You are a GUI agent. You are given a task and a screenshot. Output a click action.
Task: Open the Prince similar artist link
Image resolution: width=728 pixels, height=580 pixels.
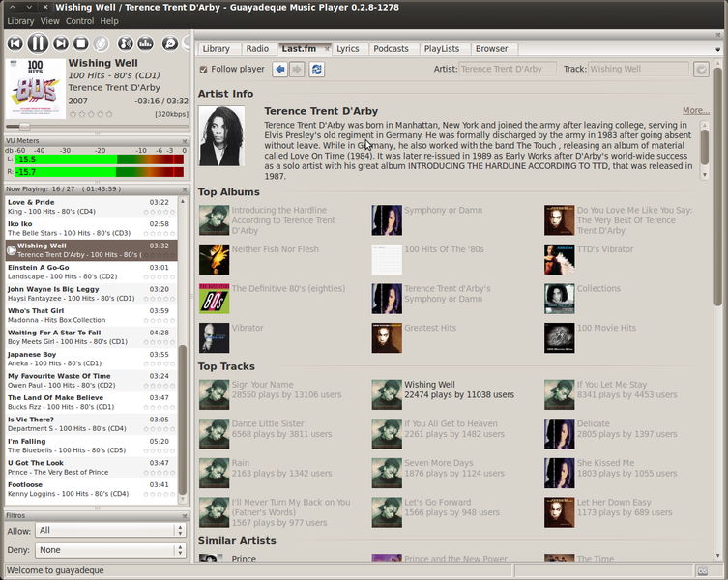click(x=244, y=558)
